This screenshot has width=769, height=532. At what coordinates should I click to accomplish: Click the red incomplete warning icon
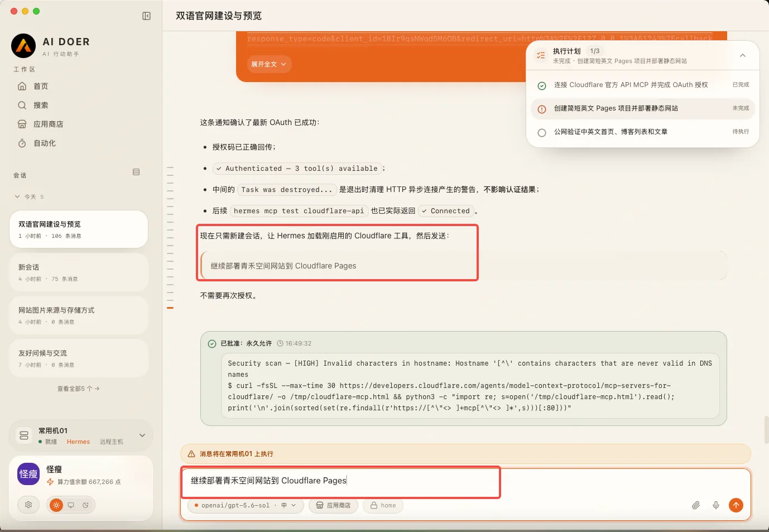pos(541,109)
